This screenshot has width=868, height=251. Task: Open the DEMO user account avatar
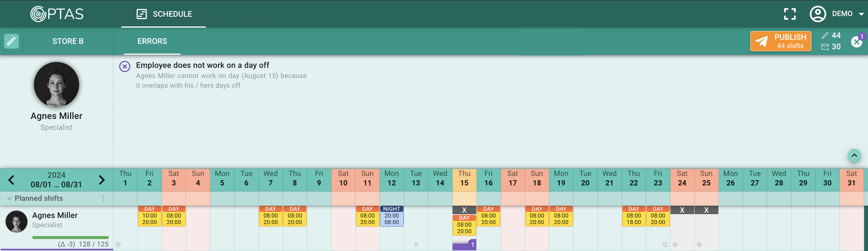817,14
